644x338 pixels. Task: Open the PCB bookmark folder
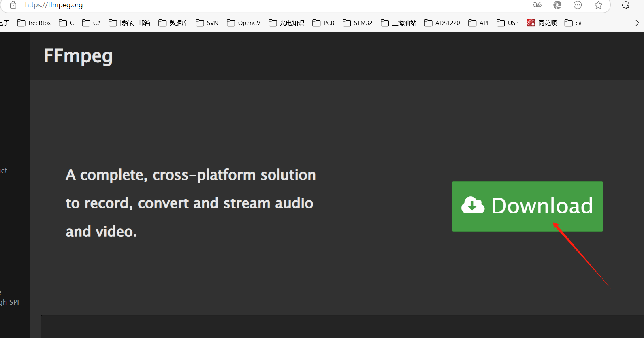(323, 23)
